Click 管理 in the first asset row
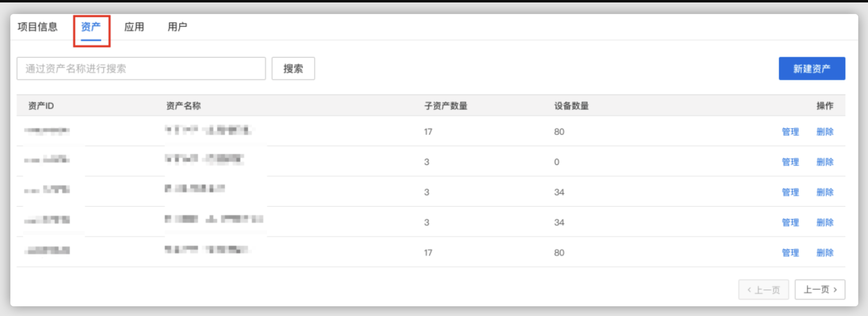Screen dimensions: 868x316 [x=790, y=132]
